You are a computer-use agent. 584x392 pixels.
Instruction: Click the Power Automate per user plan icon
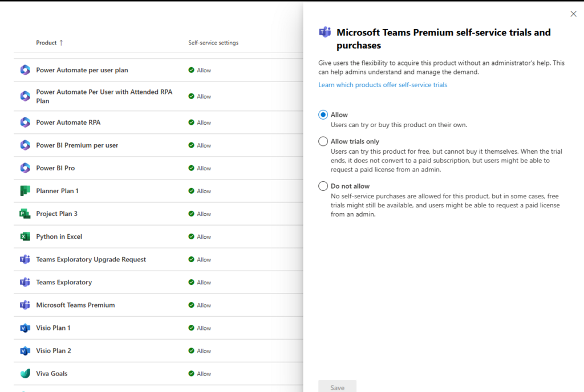pos(25,70)
